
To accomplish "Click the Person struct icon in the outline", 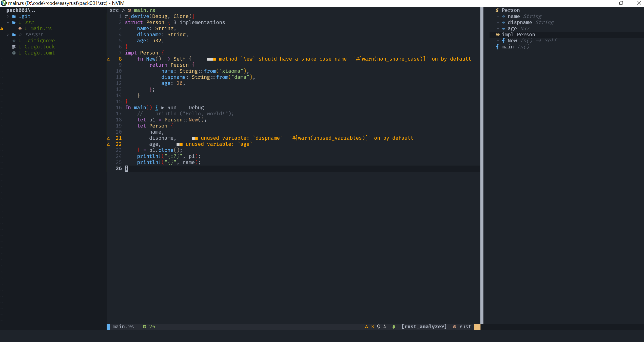I will 497,10.
